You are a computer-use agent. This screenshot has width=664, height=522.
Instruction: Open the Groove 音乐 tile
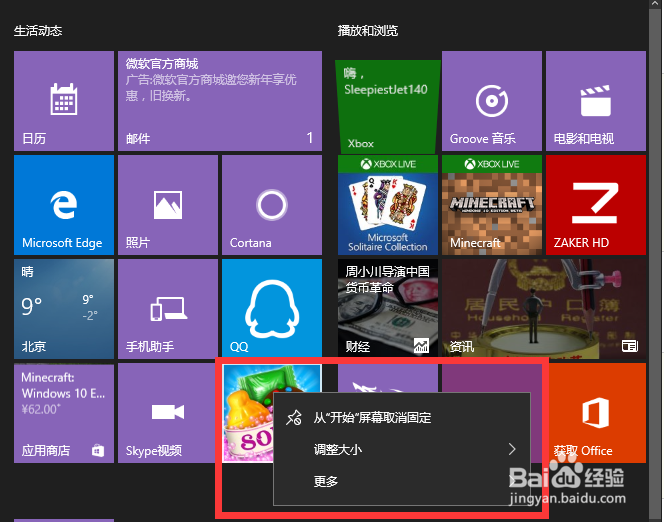pos(492,101)
